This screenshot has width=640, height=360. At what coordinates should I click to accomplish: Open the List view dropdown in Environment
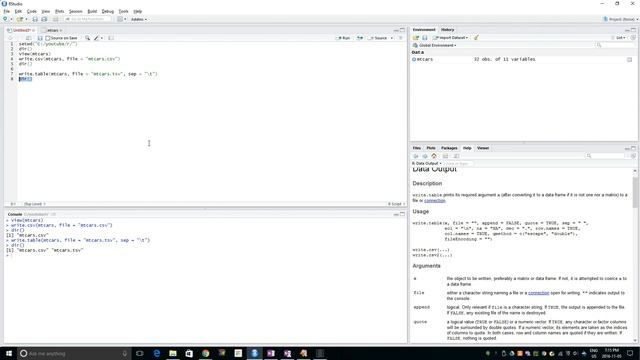(x=620, y=38)
